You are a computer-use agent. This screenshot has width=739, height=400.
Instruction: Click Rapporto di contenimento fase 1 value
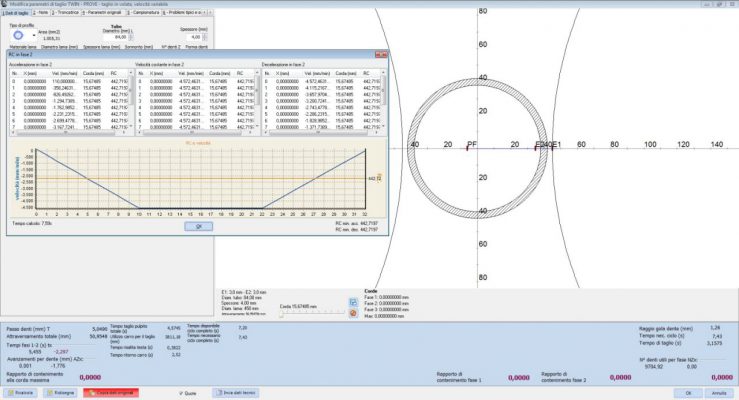tap(519, 377)
